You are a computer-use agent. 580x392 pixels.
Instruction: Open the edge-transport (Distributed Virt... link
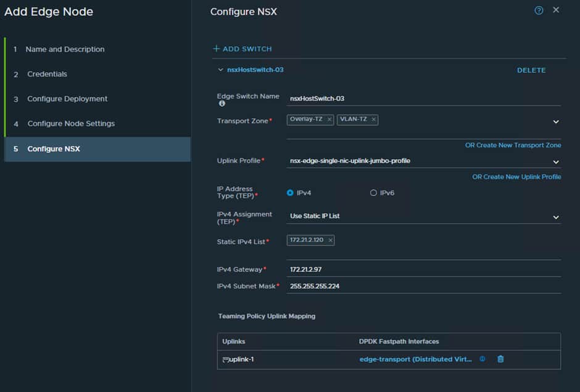(x=415, y=359)
